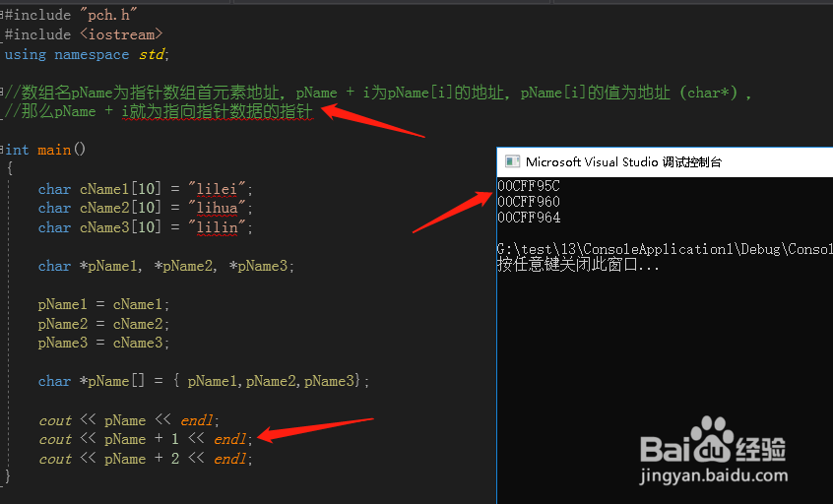Click the opening brace of main
833x504 pixels.
10,169
